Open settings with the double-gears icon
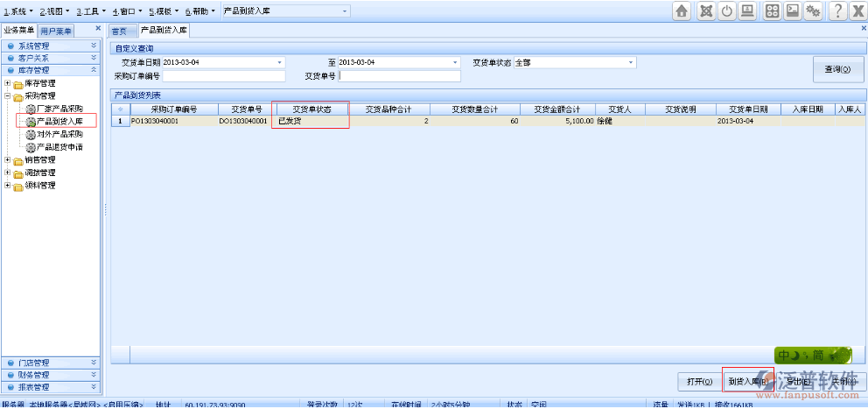The width and height of the screenshot is (868, 409). coord(815,11)
